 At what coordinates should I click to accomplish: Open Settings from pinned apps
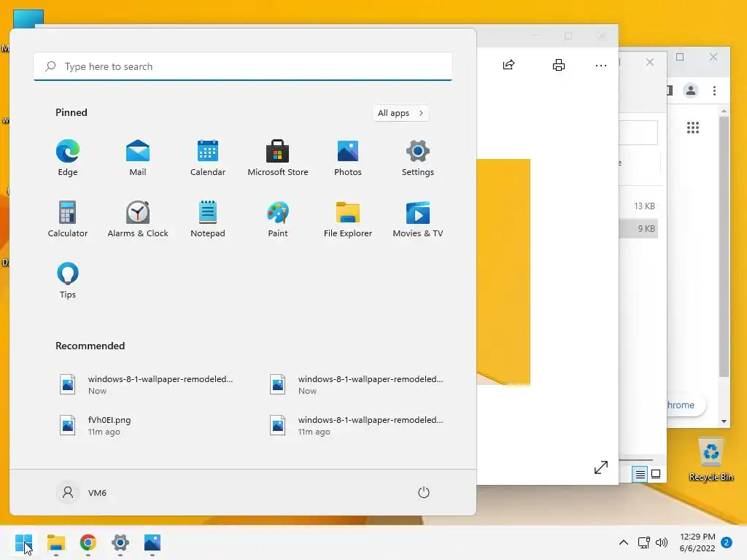coord(418,158)
